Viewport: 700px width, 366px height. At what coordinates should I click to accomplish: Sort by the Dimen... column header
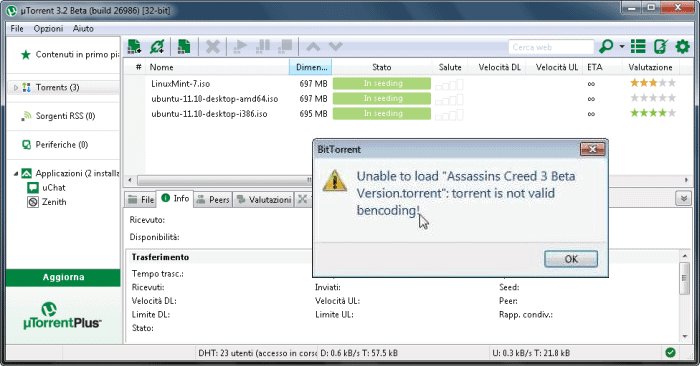tap(311, 67)
